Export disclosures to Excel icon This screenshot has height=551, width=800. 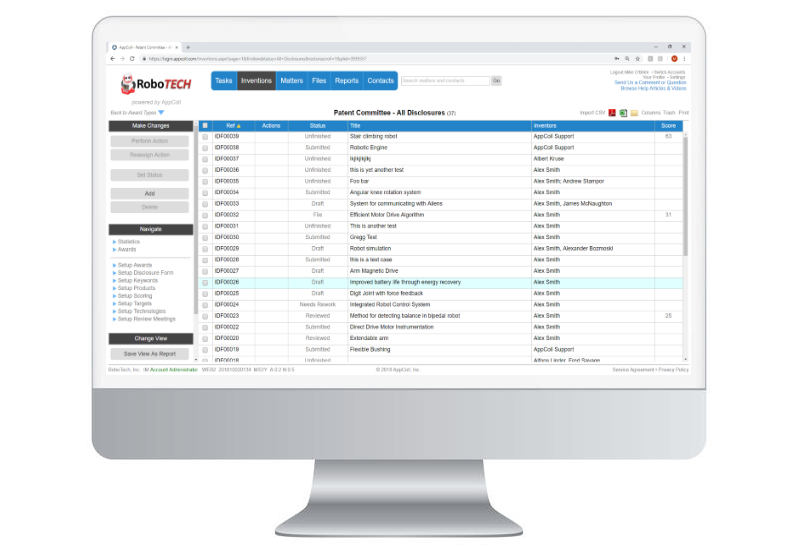click(622, 113)
